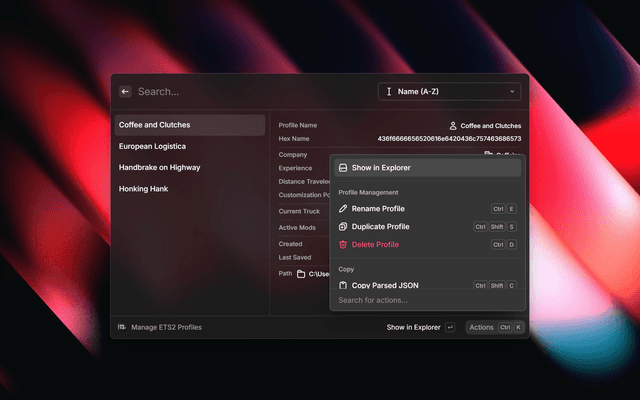Click the Rename Profile pencil icon
Image resolution: width=640 pixels, height=400 pixels.
pyautogui.click(x=343, y=209)
